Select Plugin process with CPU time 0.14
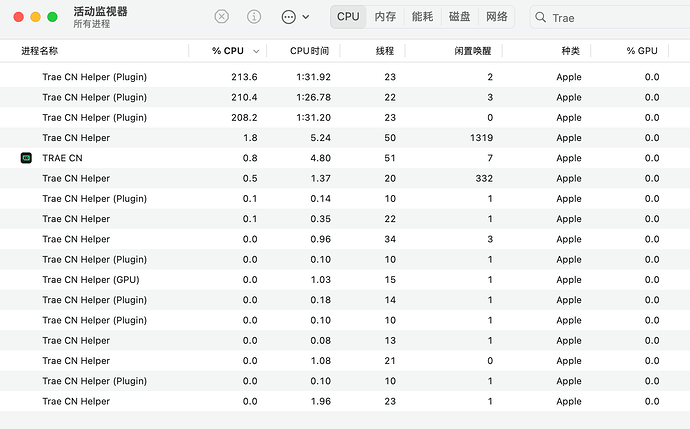 [x=345, y=198]
